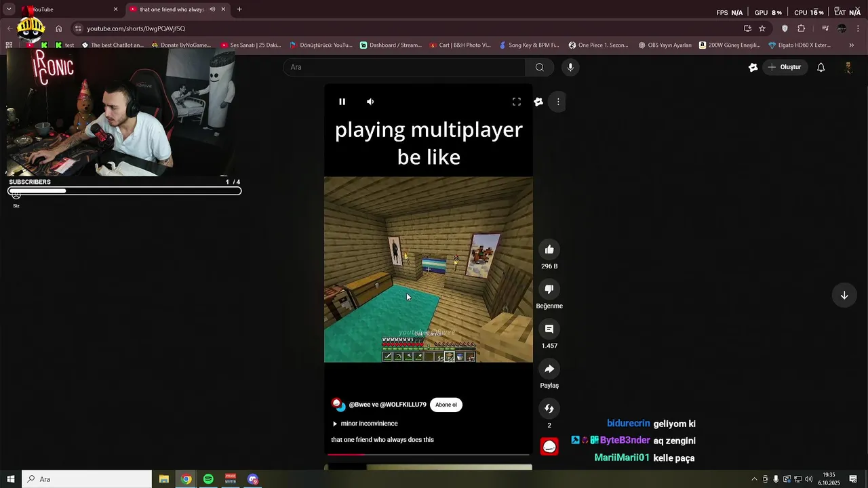
Task: Open the 'Elgato HD60 X Exter...' bookmark
Action: (800, 45)
